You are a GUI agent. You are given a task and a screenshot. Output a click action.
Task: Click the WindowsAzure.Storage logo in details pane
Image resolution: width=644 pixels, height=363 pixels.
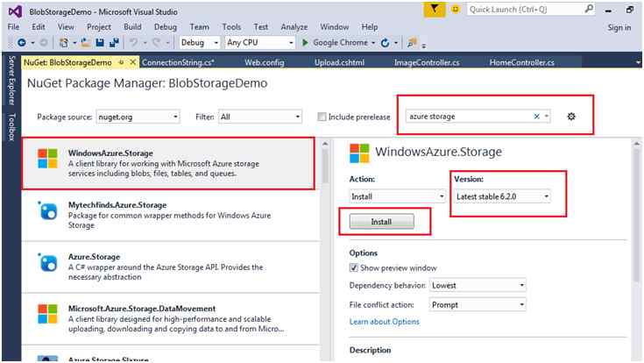click(359, 153)
